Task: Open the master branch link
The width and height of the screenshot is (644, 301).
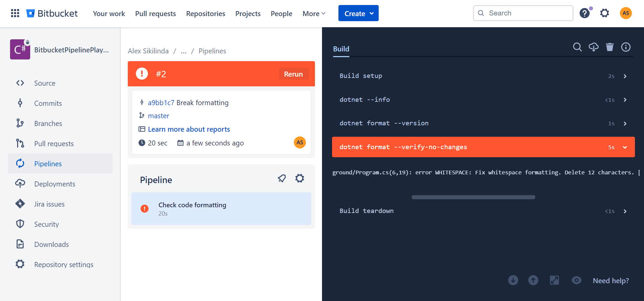Action: 158,116
